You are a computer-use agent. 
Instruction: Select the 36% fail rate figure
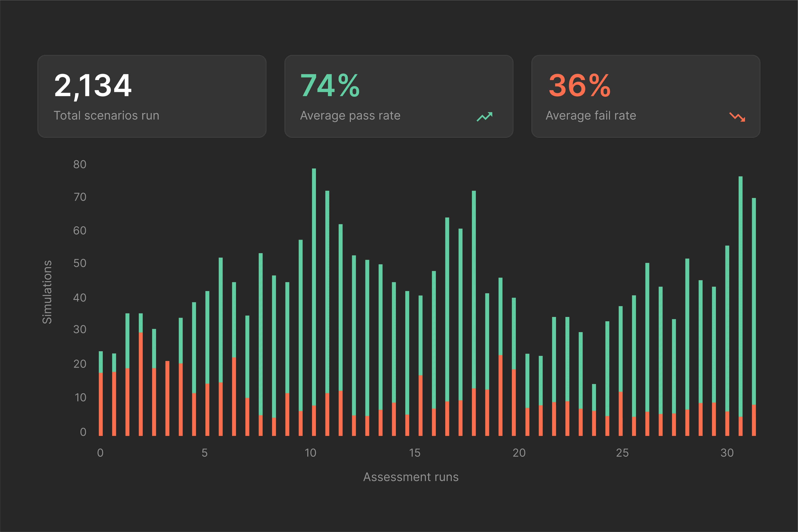click(x=580, y=85)
